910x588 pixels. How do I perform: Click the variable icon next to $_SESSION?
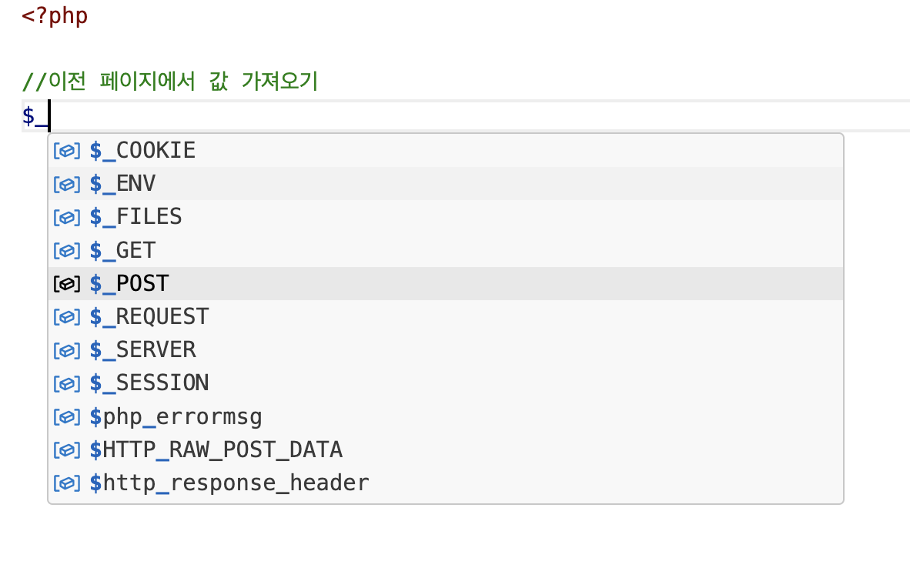[x=66, y=383]
